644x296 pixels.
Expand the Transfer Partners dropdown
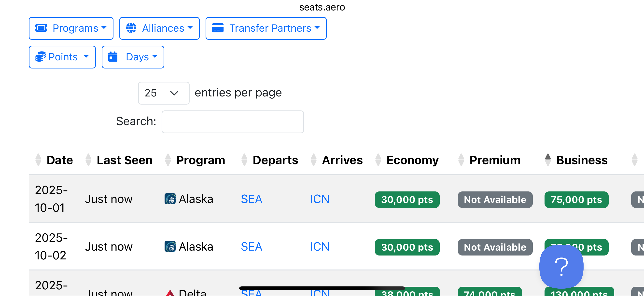[266, 28]
